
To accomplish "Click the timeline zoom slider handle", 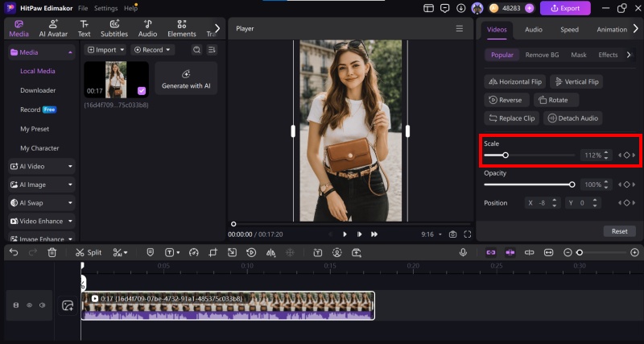I will (x=580, y=252).
